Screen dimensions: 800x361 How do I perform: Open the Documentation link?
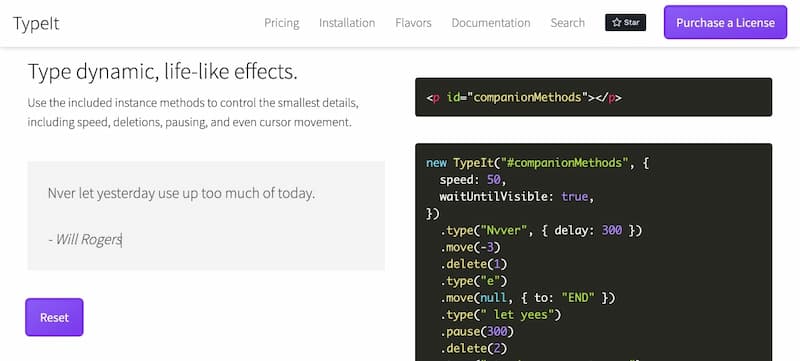(491, 23)
